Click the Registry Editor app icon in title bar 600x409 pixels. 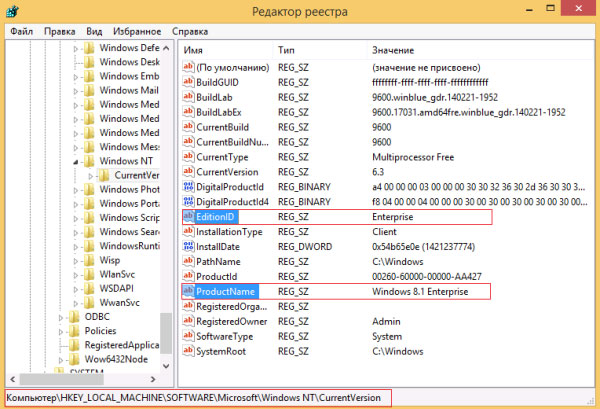(12, 11)
